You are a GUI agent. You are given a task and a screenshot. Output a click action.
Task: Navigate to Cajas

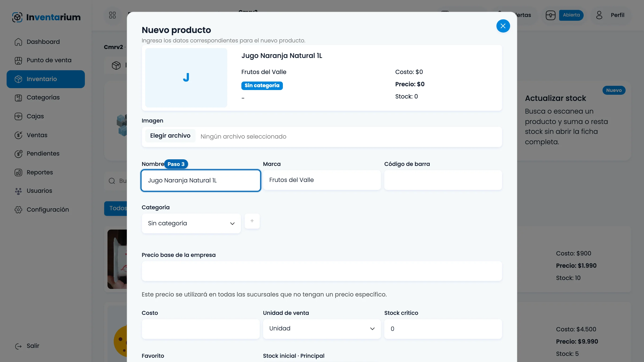coord(46,116)
